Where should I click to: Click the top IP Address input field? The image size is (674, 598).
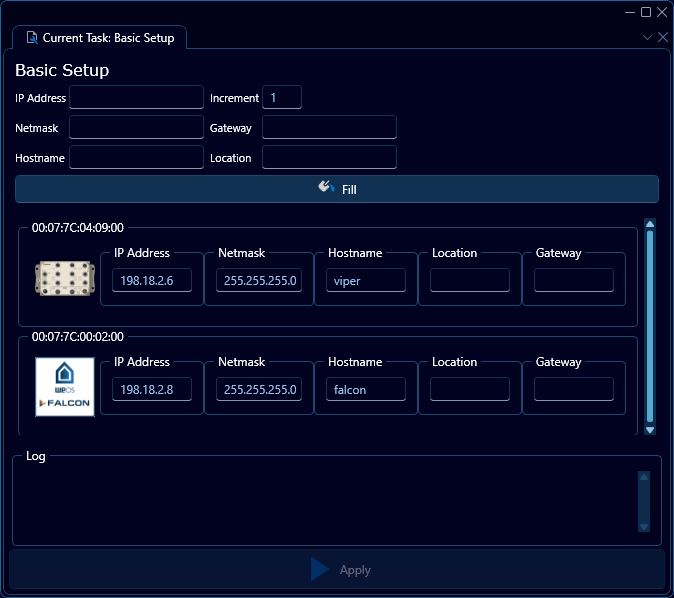click(136, 97)
